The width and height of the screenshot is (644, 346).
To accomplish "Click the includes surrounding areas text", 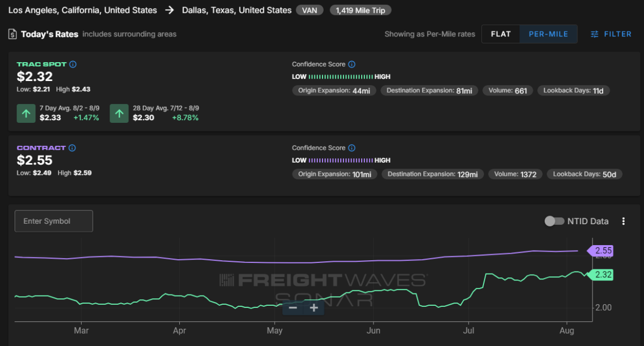I will pyautogui.click(x=129, y=34).
